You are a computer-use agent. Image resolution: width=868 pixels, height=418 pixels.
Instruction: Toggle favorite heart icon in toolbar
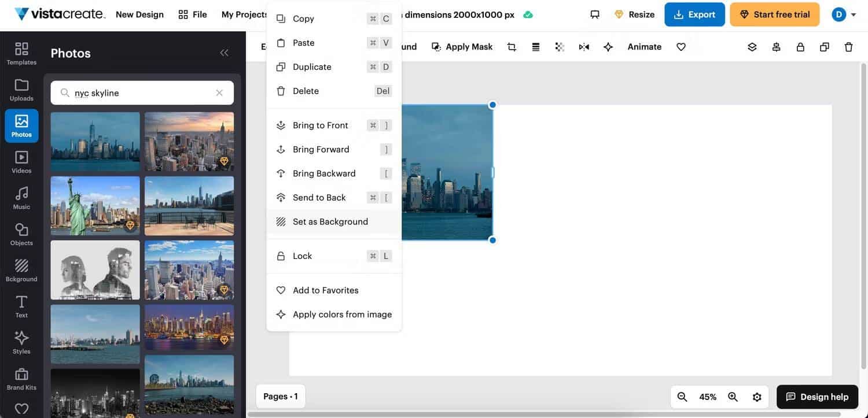(x=681, y=47)
